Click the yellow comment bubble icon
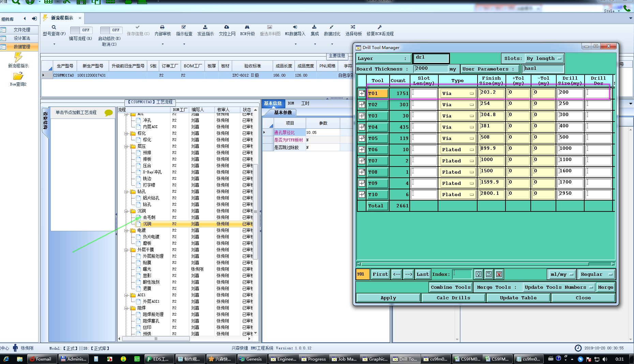This screenshot has height=364, width=634. pos(108,113)
